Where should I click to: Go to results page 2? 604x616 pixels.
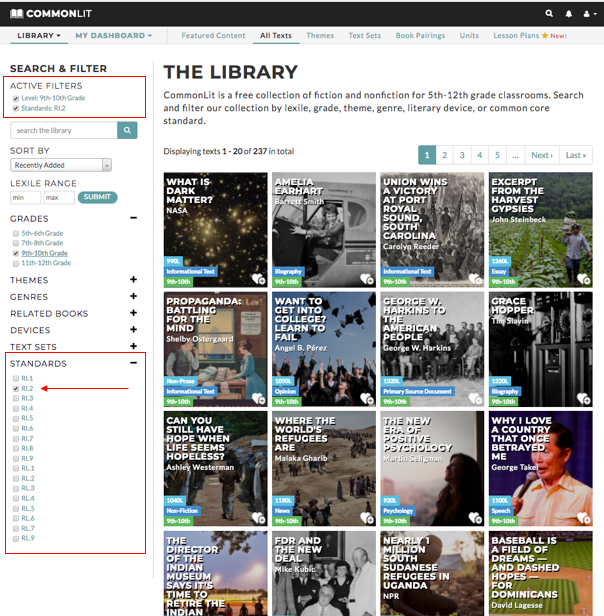point(444,155)
